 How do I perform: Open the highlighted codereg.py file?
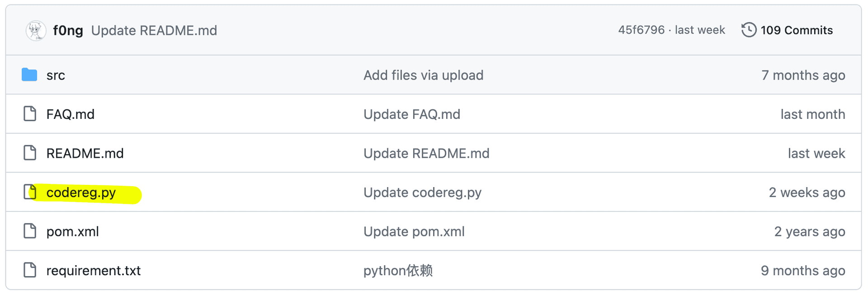click(x=81, y=193)
